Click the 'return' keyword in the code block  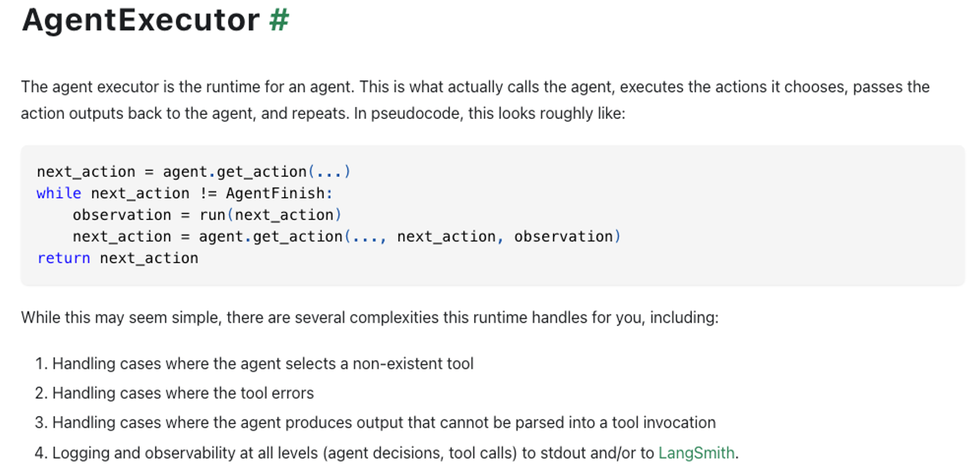tap(64, 258)
